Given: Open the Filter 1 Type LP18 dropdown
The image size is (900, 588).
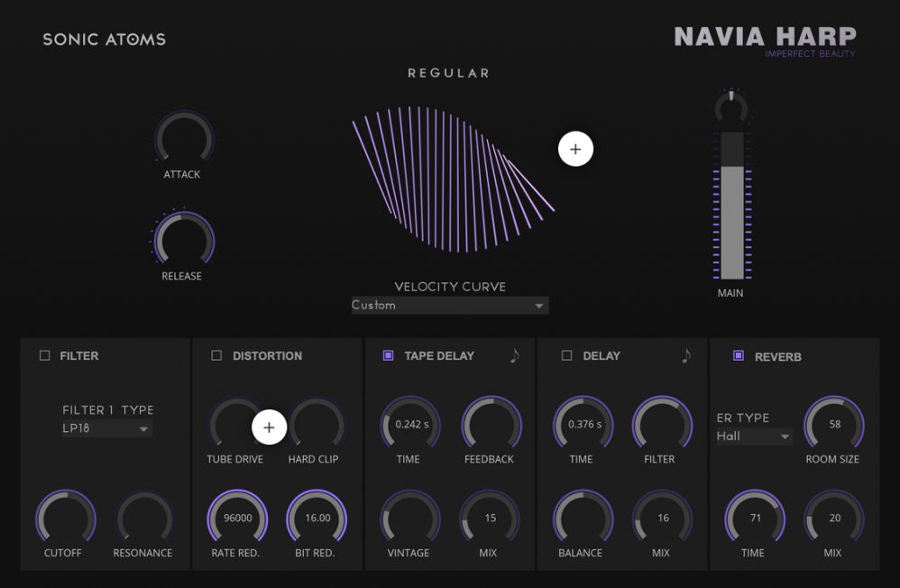Looking at the screenshot, I should pyautogui.click(x=106, y=429).
